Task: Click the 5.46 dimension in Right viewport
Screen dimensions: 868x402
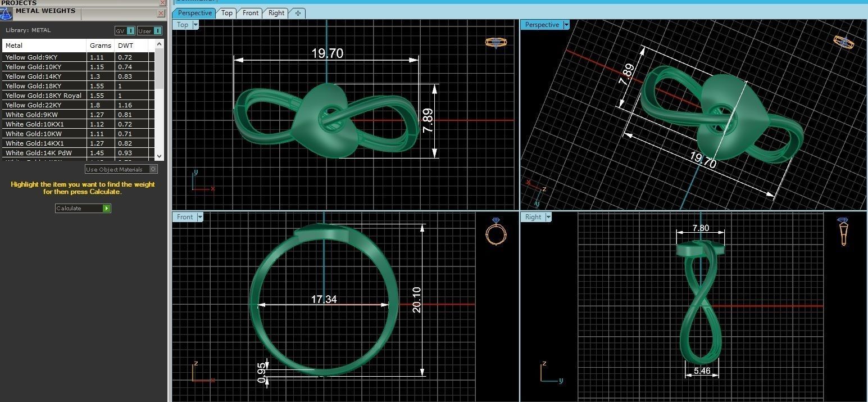Action: [702, 371]
